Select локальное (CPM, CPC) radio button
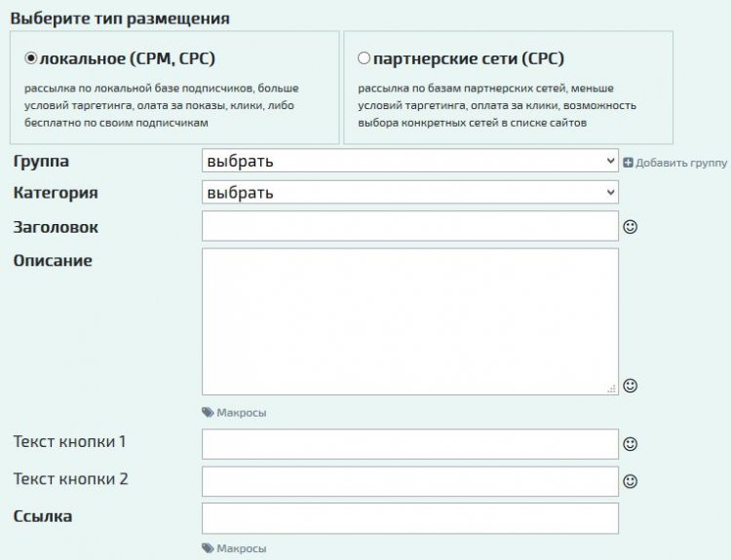Image resolution: width=731 pixels, height=560 pixels. [31, 58]
